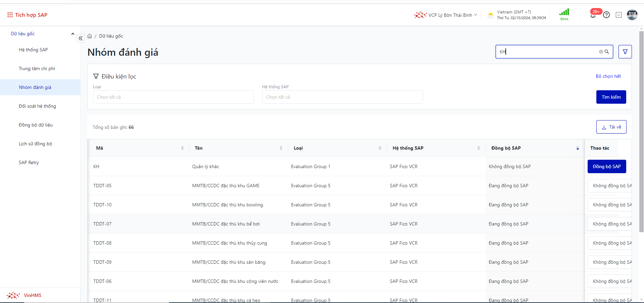Click Đồng bộ SAP button for KH row

tap(606, 166)
